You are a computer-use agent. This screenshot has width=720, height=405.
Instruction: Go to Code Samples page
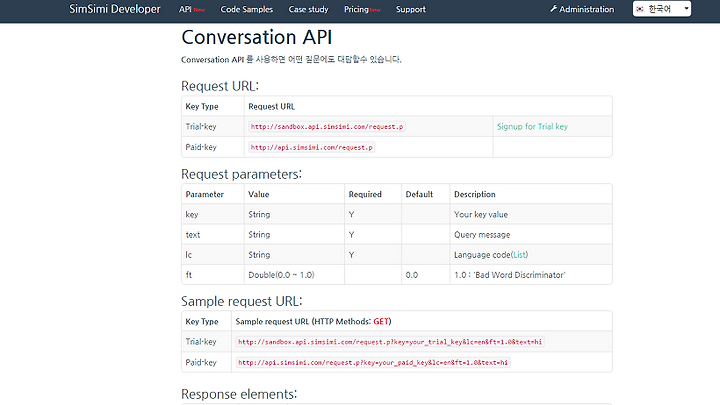[x=247, y=9]
